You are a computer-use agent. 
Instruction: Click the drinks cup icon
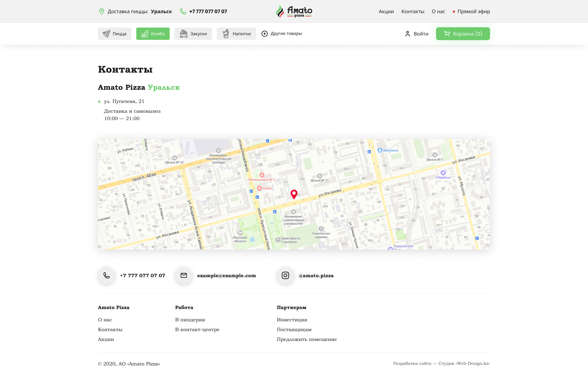click(x=226, y=34)
